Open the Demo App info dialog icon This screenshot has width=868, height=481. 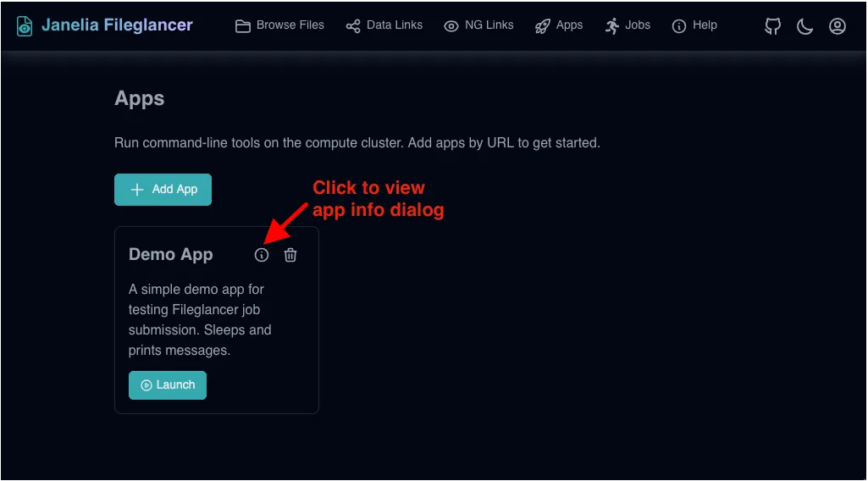[x=262, y=255]
